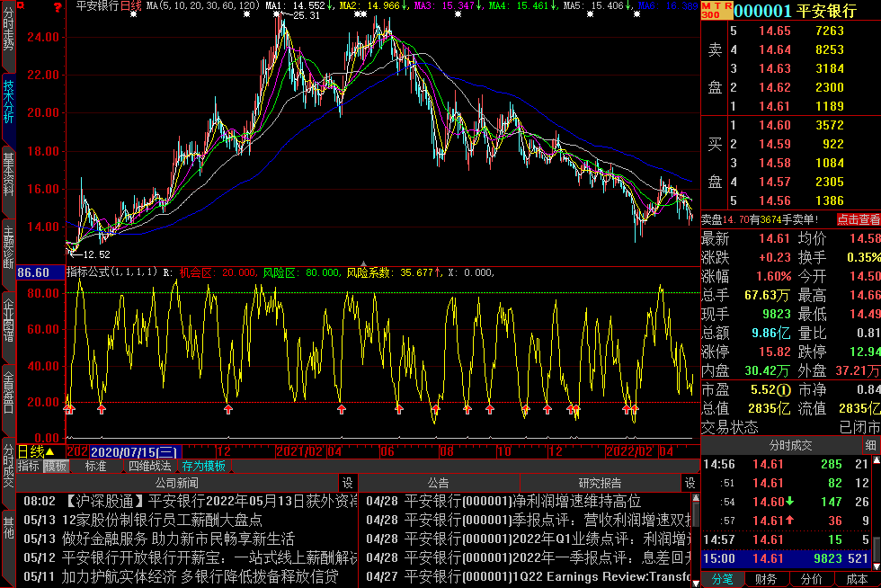Click the 设 button beside 公司新闻
Image resolution: width=881 pixels, height=588 pixels.
(348, 483)
